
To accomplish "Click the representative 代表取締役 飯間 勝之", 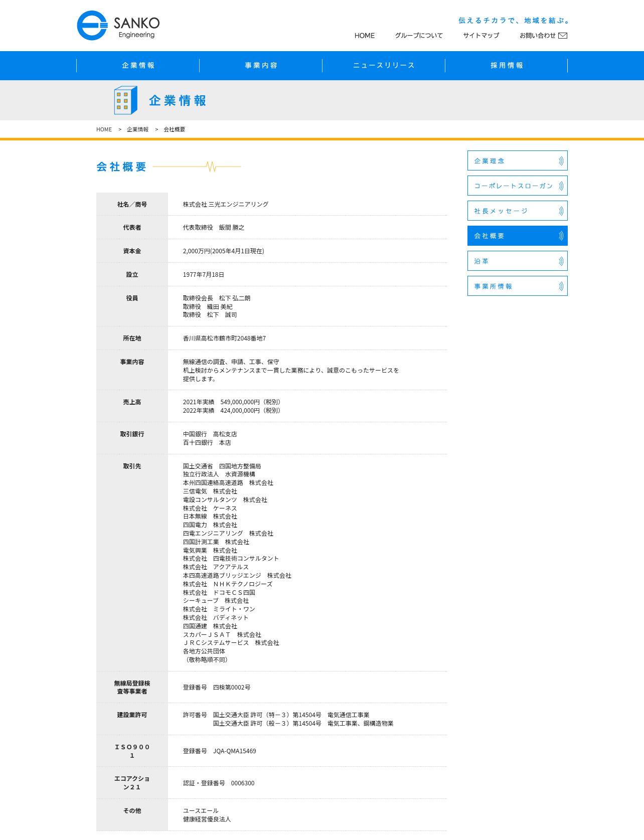I will pyautogui.click(x=214, y=228).
